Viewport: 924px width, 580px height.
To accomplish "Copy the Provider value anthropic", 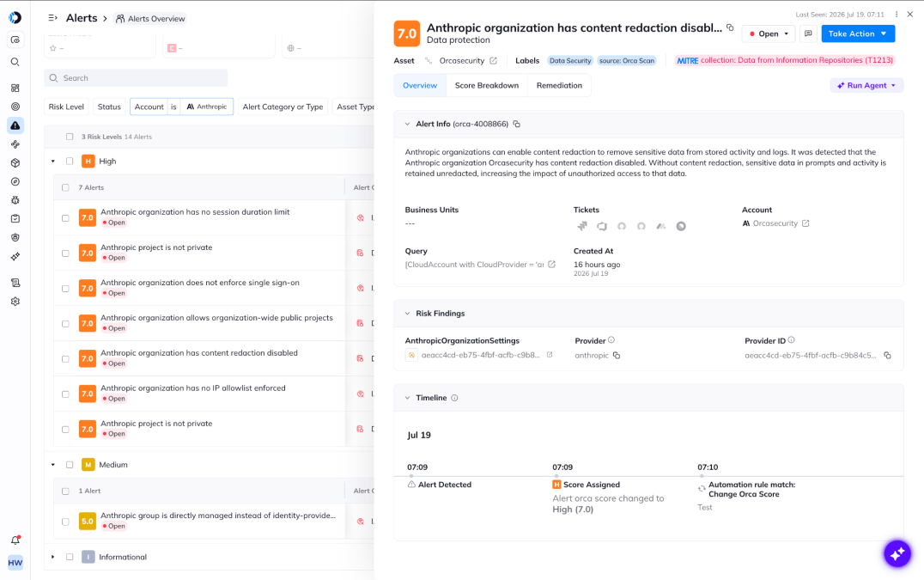I will coord(617,356).
